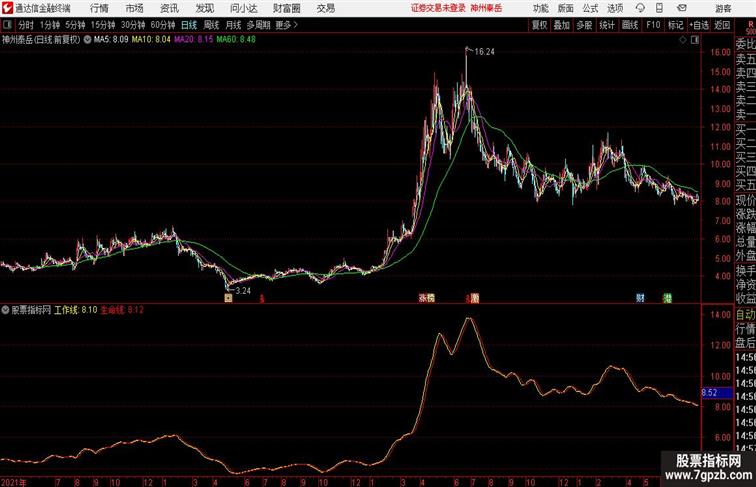
Task: Click the green 港 marker on the chart
Action: tap(667, 298)
